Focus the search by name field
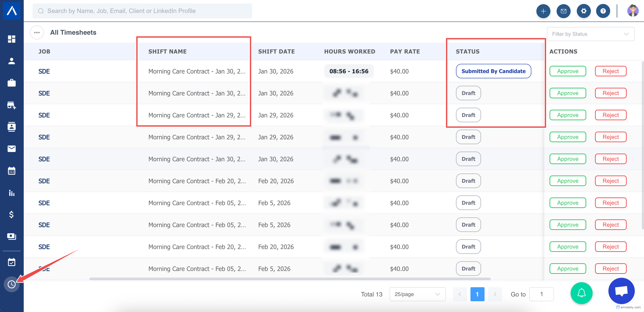The height and width of the screenshot is (312, 644). (x=143, y=11)
